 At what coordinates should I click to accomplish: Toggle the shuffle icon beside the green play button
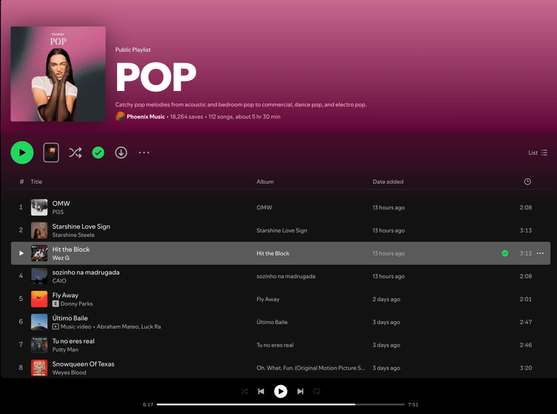(75, 152)
